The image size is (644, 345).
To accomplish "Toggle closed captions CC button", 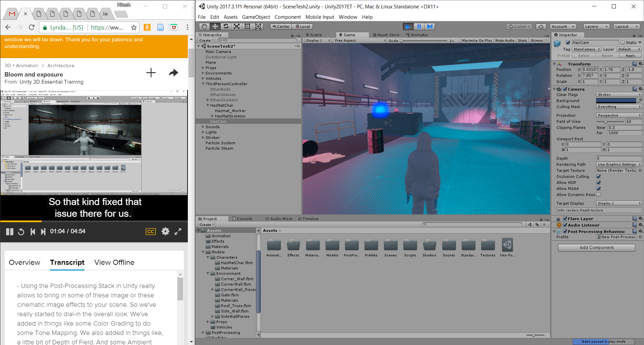I will 151,231.
